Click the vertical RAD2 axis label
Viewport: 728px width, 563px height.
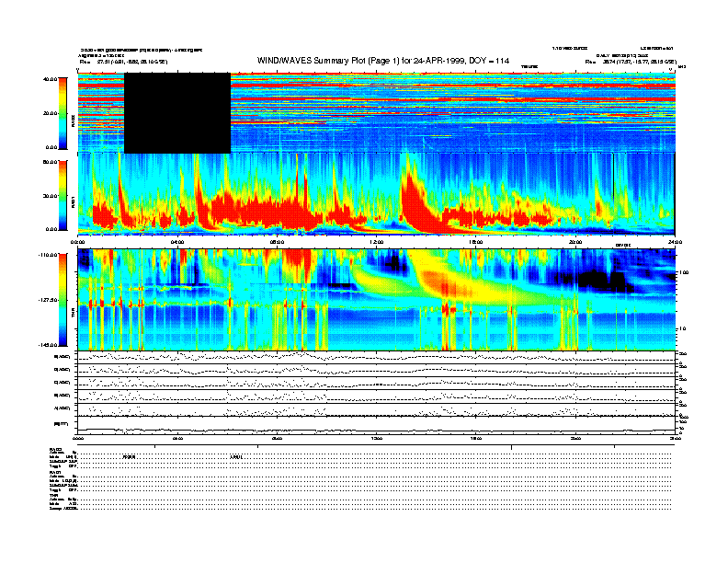[x=73, y=121]
